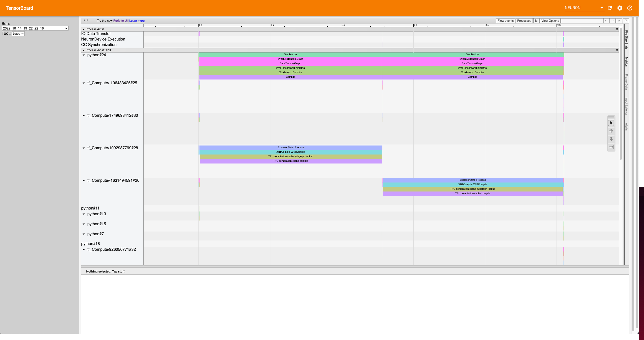The width and height of the screenshot is (644, 340).
Task: Open the Perfetto UI link
Action: [x=120, y=20]
